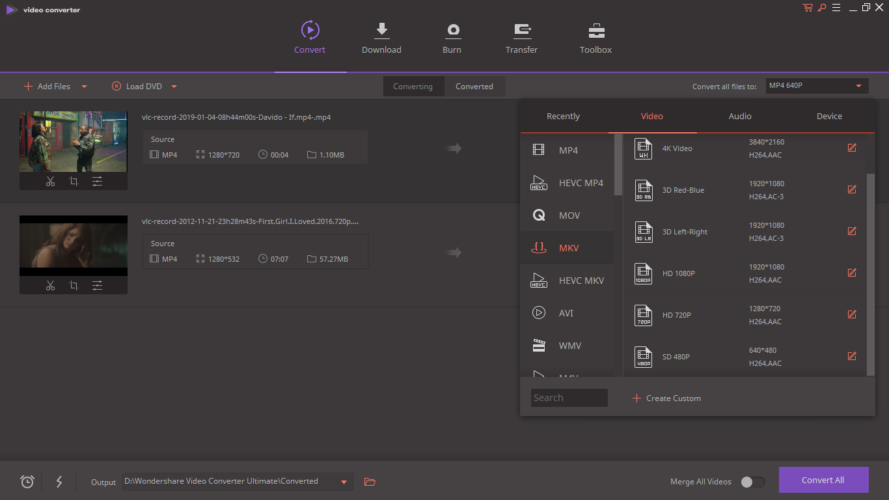Click the Add Files button
This screenshot has width=889, height=500.
coord(48,86)
